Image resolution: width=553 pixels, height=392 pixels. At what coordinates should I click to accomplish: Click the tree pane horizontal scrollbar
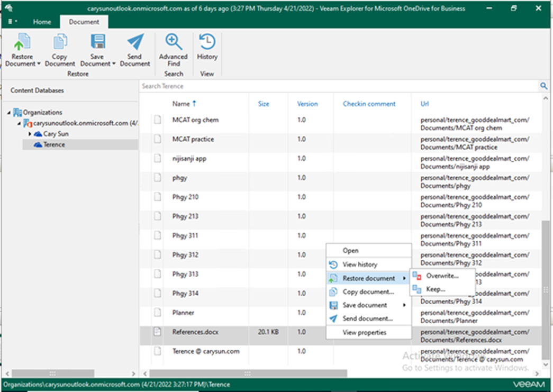click(x=53, y=373)
